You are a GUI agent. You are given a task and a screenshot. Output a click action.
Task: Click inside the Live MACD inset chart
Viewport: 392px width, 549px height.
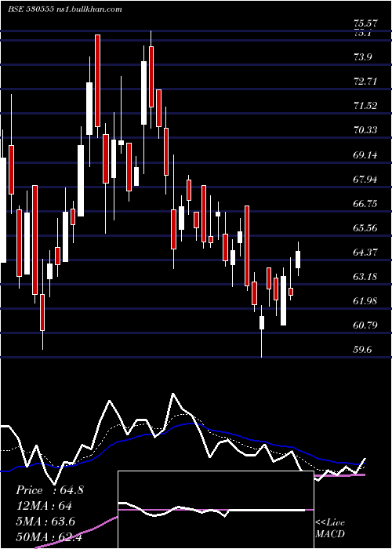216,510
